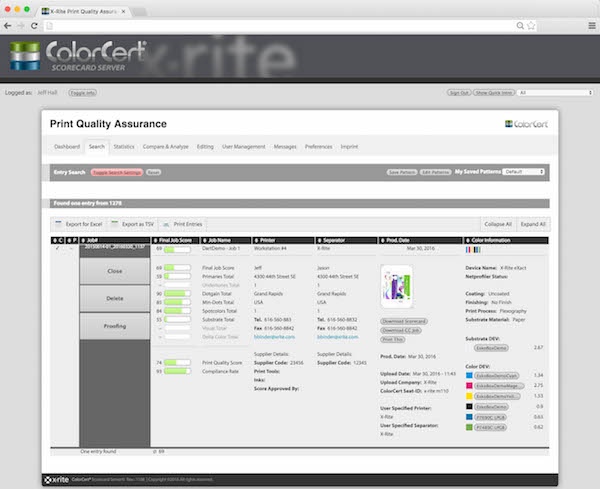
Task: Open the Statistics tab
Action: click(x=124, y=147)
